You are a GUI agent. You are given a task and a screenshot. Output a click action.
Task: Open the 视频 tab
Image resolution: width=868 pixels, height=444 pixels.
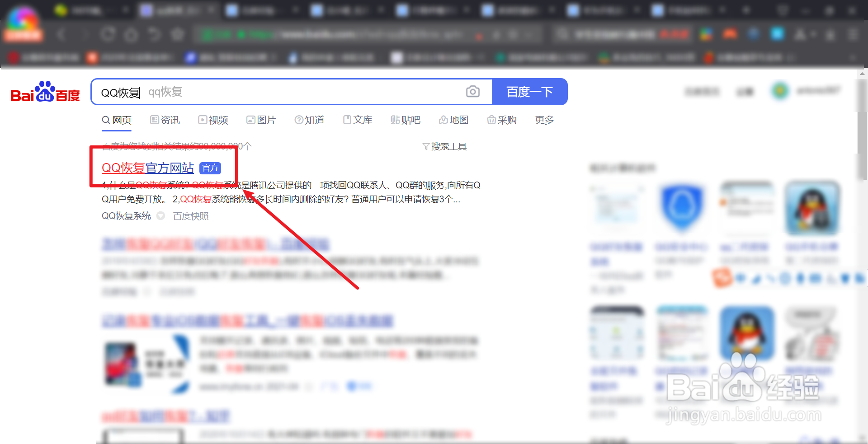(x=213, y=120)
